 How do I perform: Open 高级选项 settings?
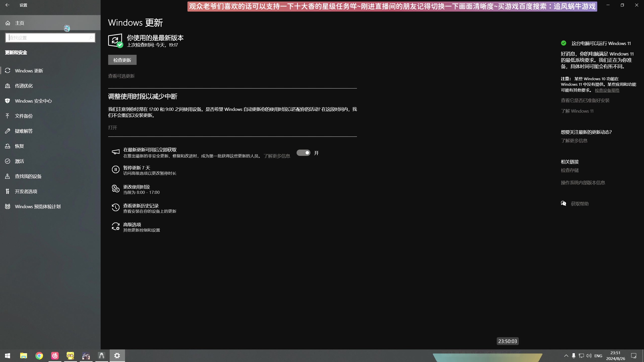141,227
